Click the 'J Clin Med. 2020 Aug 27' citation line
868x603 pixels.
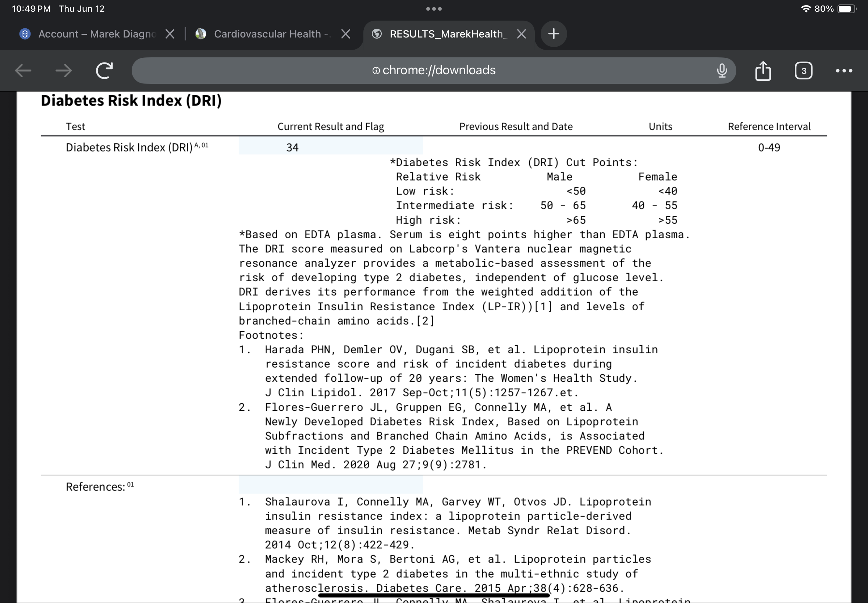[376, 465]
